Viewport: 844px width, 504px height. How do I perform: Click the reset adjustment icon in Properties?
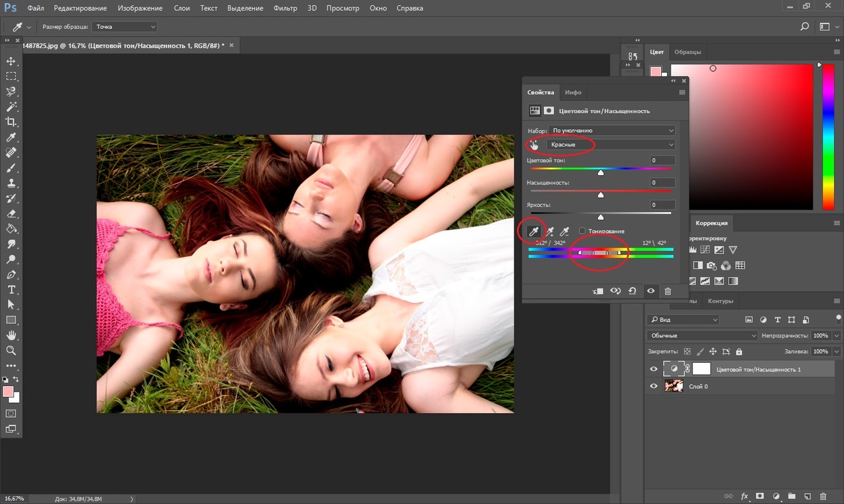coord(632,291)
